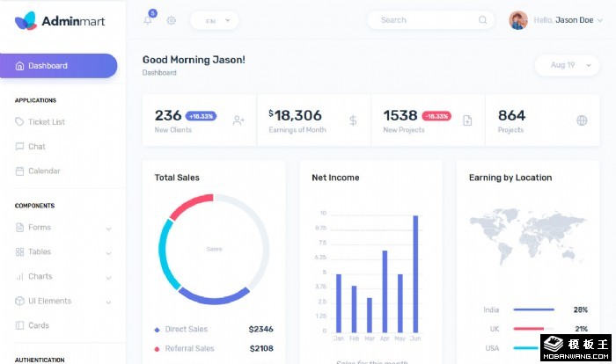Screen dimensions: 616x364
Task: Open the language selector dropdown
Action: pyautogui.click(x=214, y=20)
